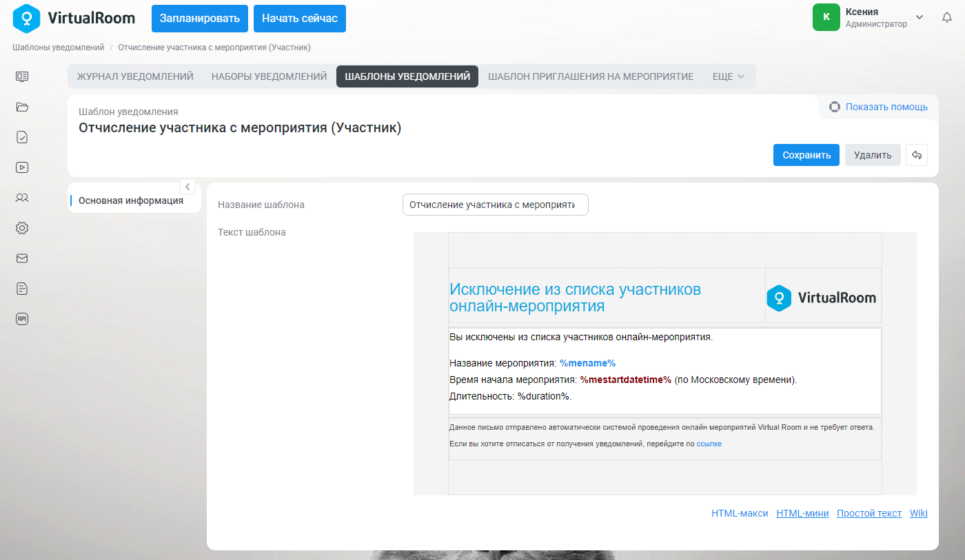The height and width of the screenshot is (560, 965).
Task: Click the template heading Исключение из списка участников
Action: point(575,298)
